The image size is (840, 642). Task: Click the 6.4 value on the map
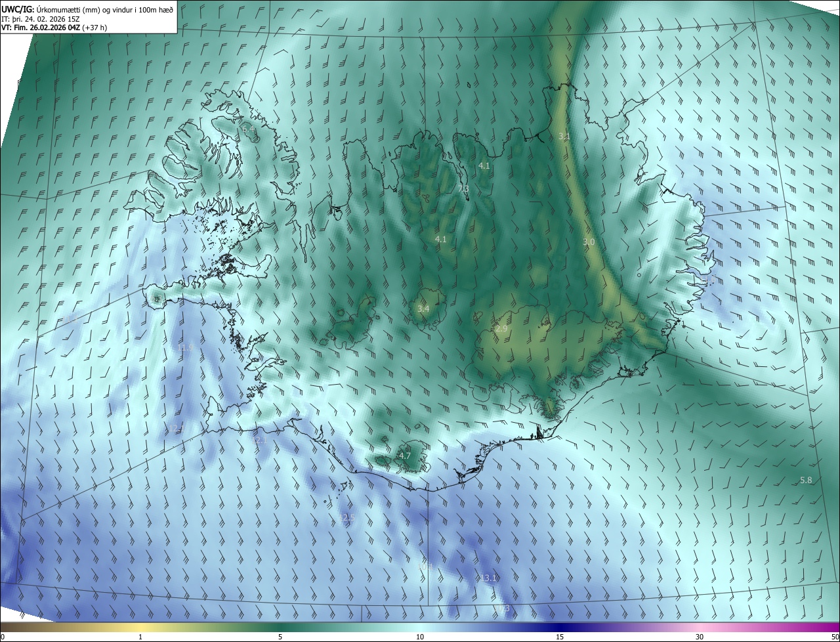point(249,130)
